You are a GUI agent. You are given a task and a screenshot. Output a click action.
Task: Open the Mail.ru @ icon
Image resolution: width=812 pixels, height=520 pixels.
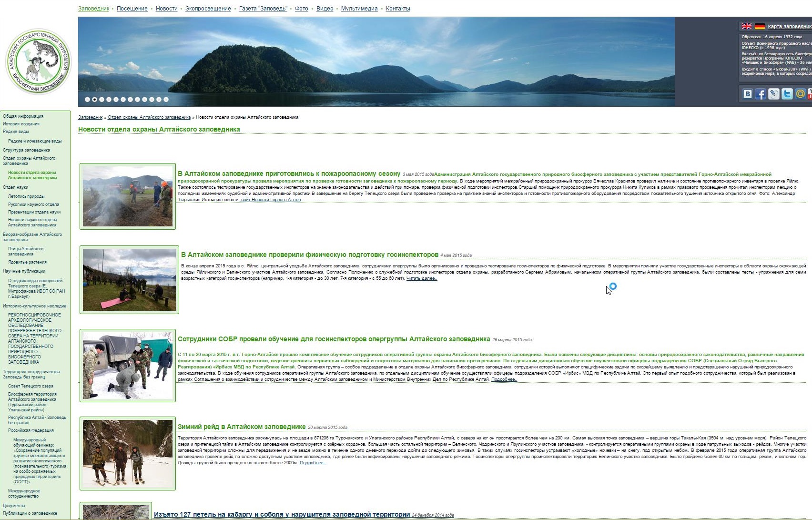coord(801,94)
